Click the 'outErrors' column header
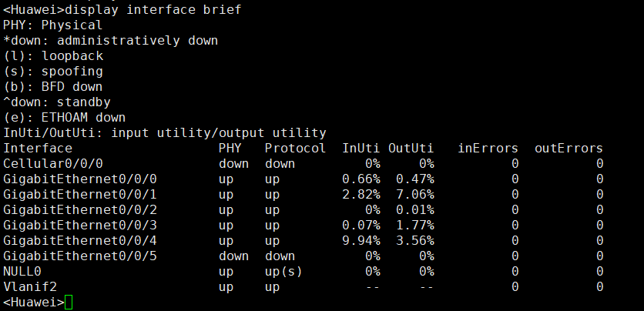This screenshot has height=311, width=644. pyautogui.click(x=569, y=148)
